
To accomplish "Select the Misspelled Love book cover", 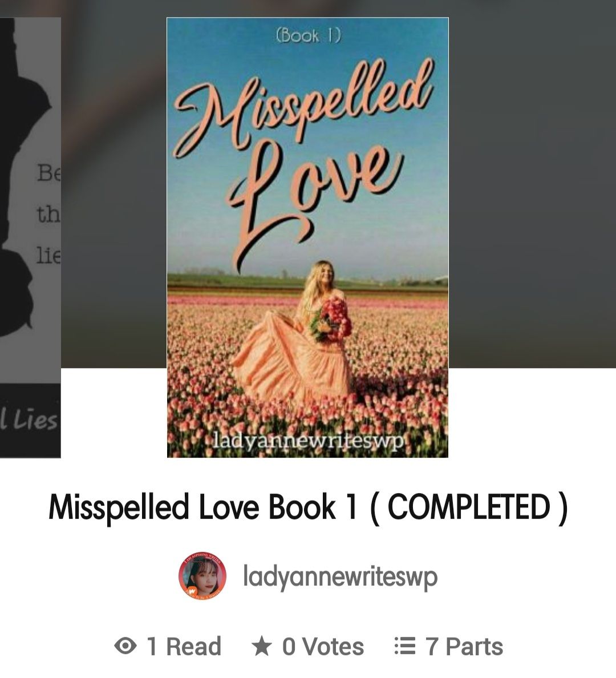I will (308, 237).
